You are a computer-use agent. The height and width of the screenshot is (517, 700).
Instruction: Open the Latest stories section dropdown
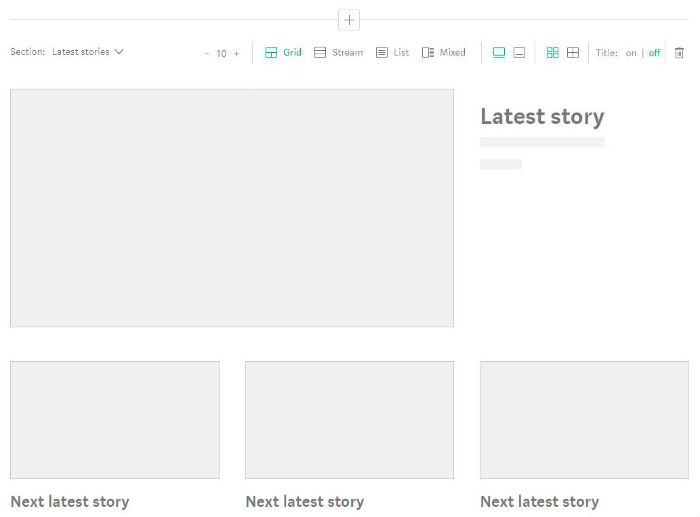pos(87,52)
